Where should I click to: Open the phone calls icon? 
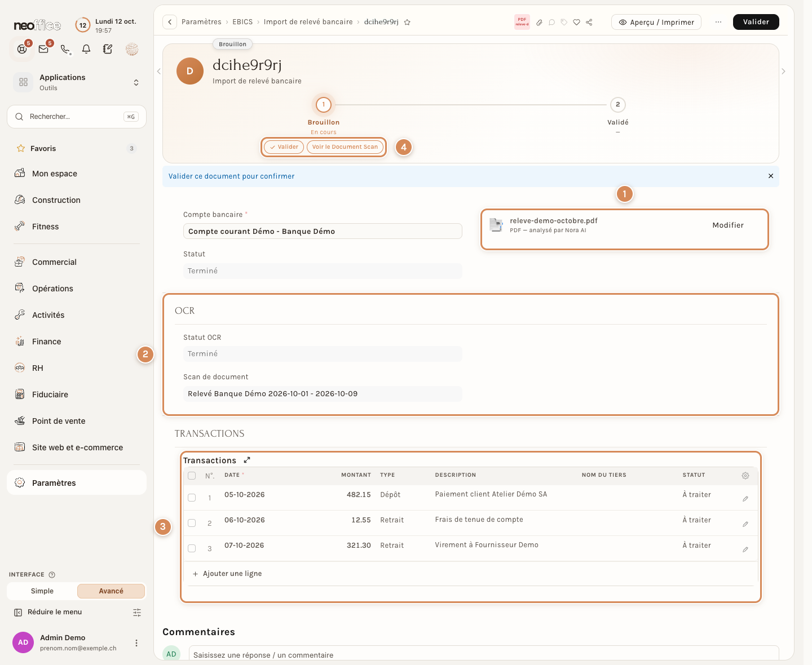[x=65, y=49]
